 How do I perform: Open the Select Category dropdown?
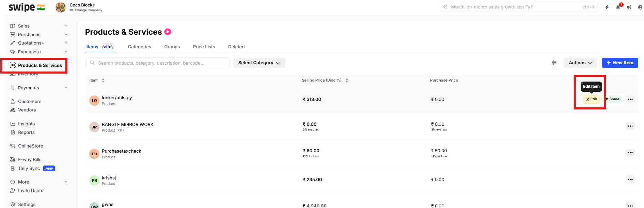pos(259,63)
